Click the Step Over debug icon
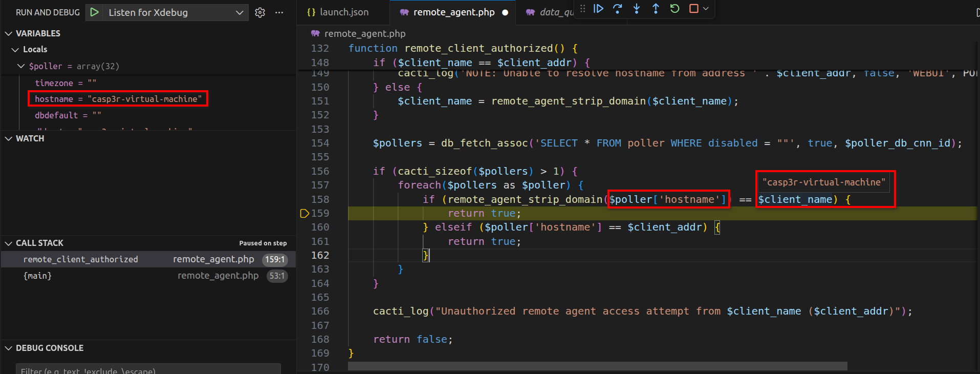Viewport: 980px width, 374px height. pyautogui.click(x=617, y=9)
